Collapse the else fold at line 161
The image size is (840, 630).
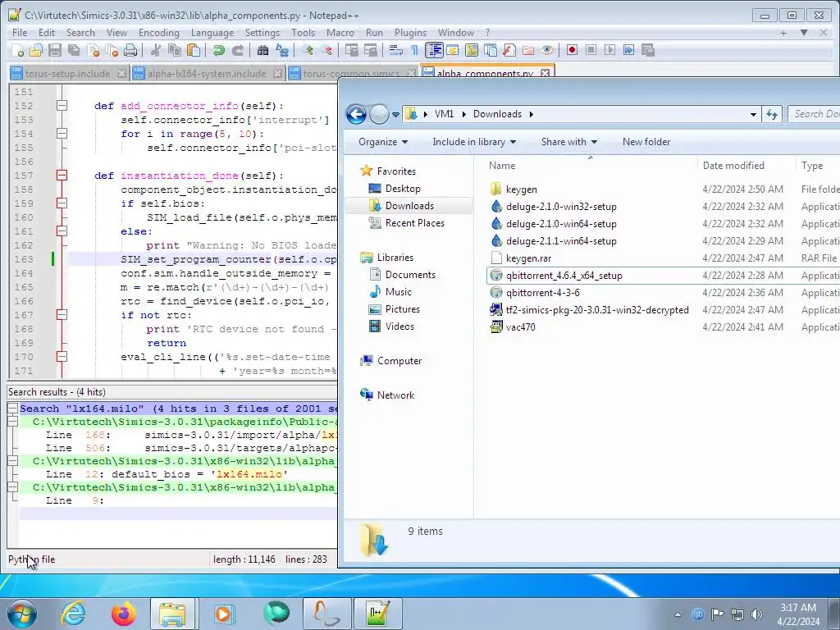[x=62, y=231]
